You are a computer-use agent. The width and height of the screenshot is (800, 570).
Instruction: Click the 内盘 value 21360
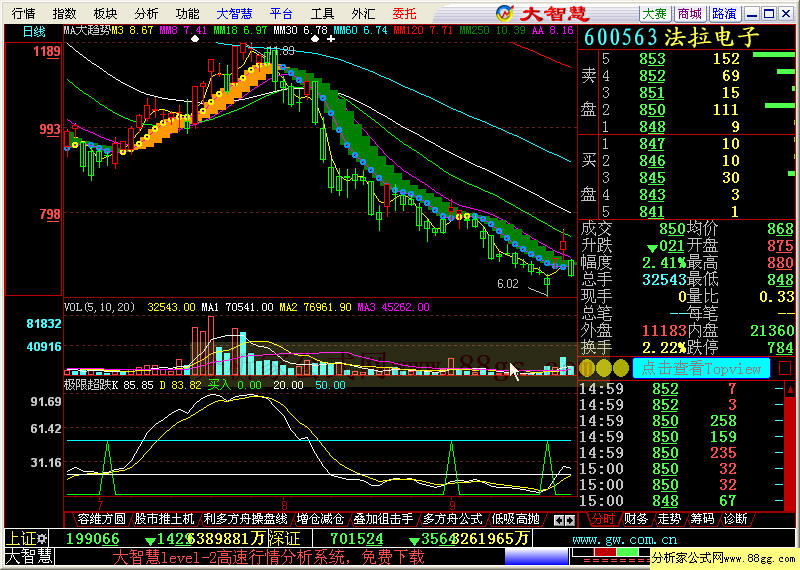771,331
